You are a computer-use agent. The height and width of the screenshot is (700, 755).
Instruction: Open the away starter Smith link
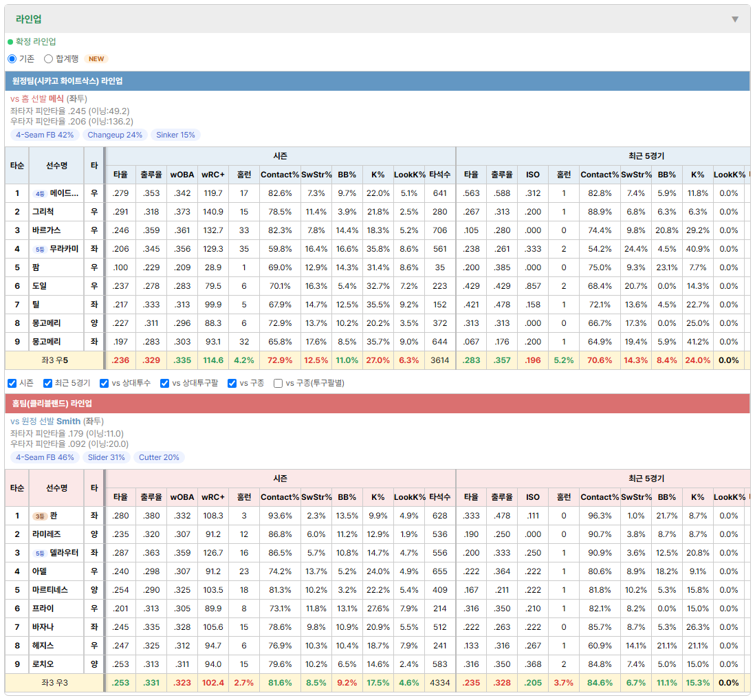click(68, 422)
